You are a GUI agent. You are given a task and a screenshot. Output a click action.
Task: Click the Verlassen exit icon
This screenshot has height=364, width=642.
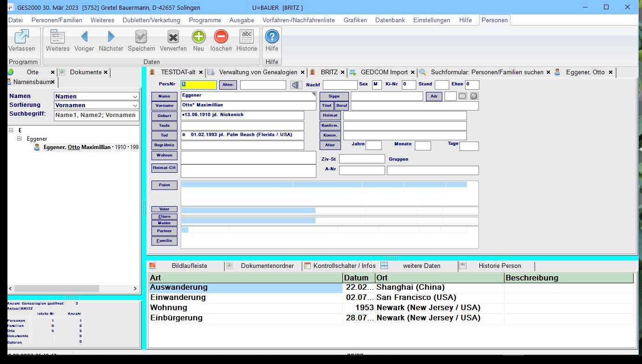click(x=21, y=36)
